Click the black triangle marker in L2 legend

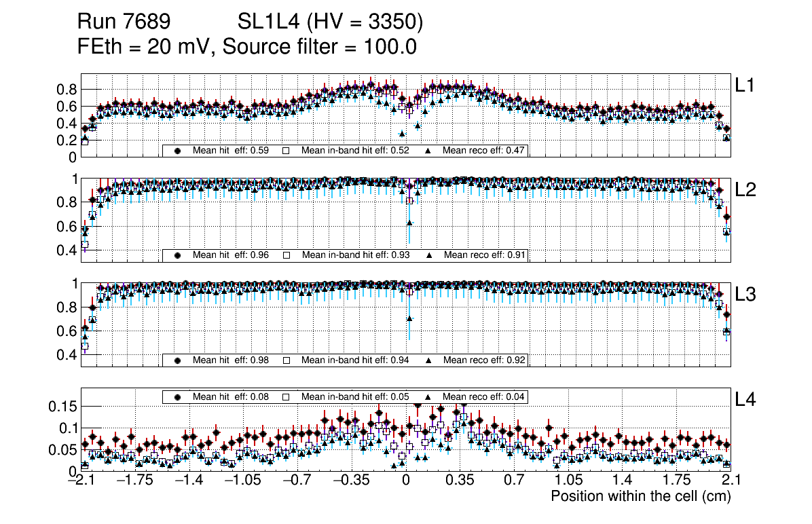(x=429, y=255)
